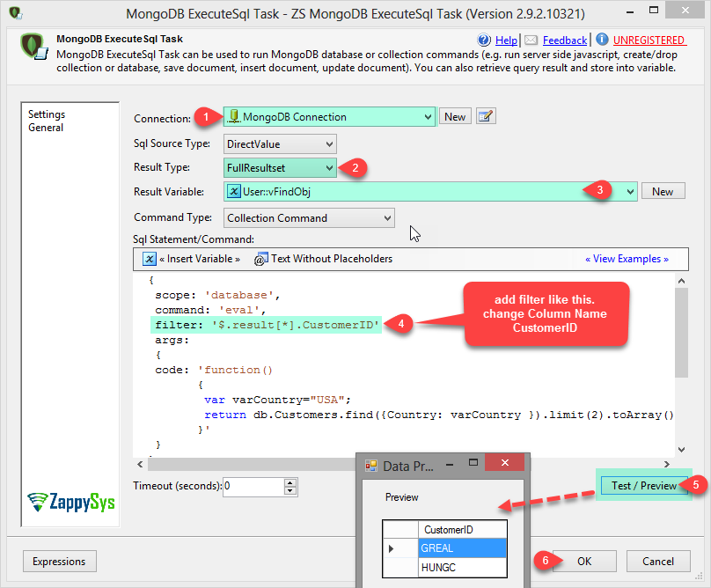Minimize the Data Preview window
The height and width of the screenshot is (588, 711).
pyautogui.click(x=450, y=464)
